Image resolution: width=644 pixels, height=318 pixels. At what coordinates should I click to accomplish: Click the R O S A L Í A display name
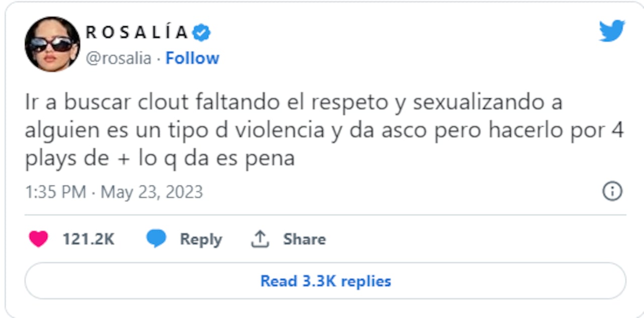[136, 33]
